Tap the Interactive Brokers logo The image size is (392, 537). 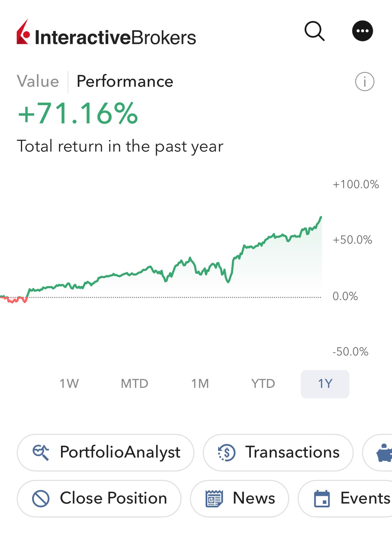coord(106,32)
